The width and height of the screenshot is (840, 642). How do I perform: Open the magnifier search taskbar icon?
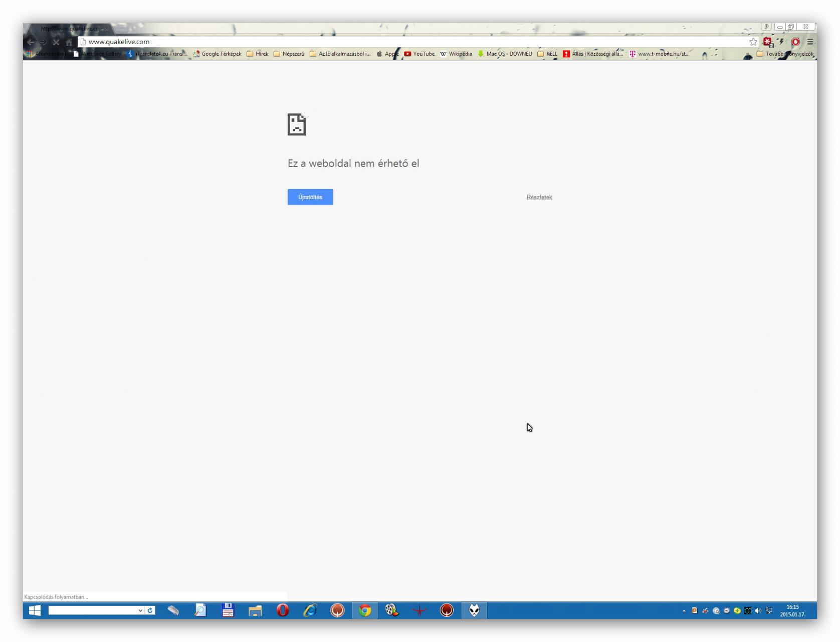200,610
